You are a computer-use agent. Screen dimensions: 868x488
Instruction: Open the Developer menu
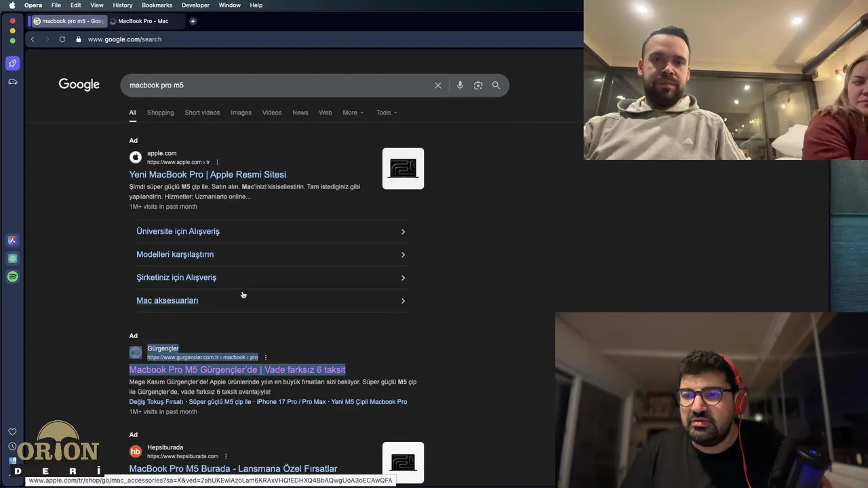pyautogui.click(x=195, y=5)
